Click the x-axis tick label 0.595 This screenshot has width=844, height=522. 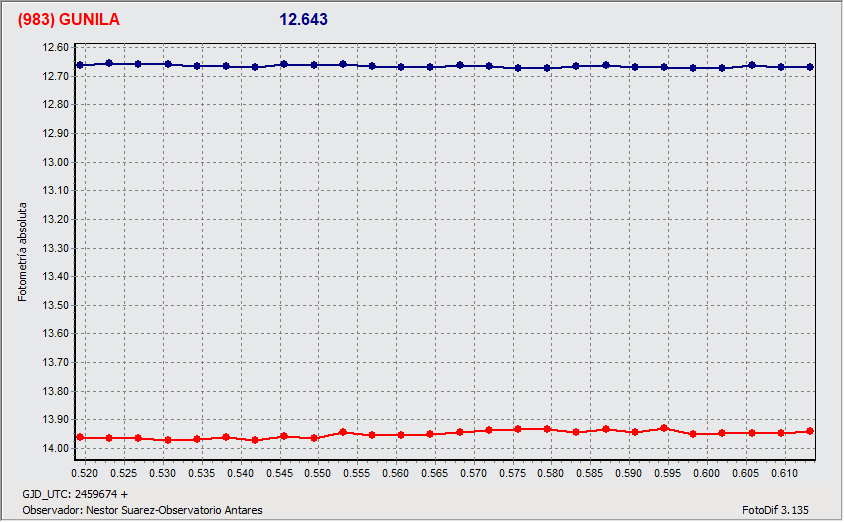[x=667, y=473]
